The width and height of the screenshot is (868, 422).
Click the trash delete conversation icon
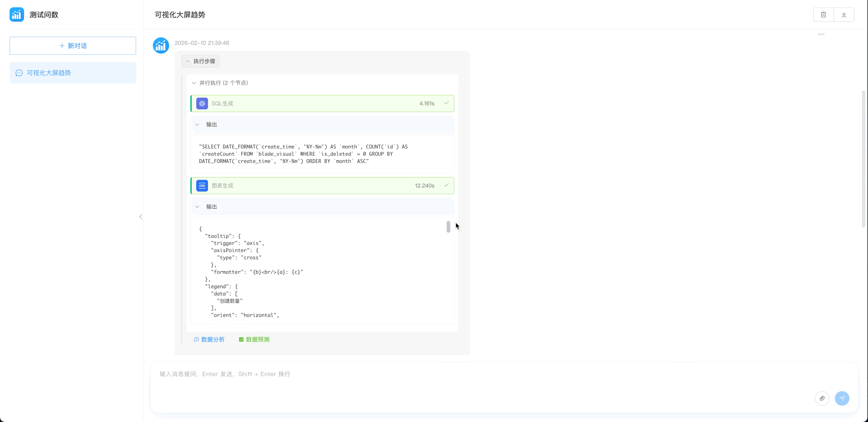coord(823,15)
